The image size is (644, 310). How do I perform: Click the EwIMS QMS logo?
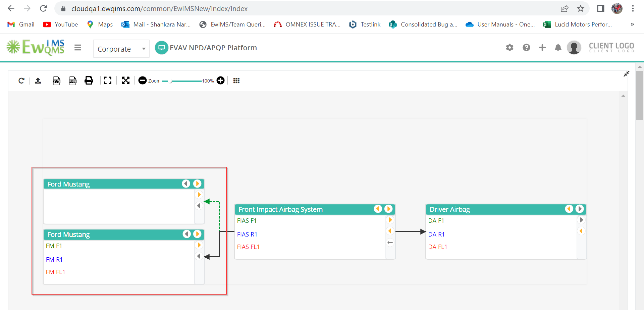36,47
